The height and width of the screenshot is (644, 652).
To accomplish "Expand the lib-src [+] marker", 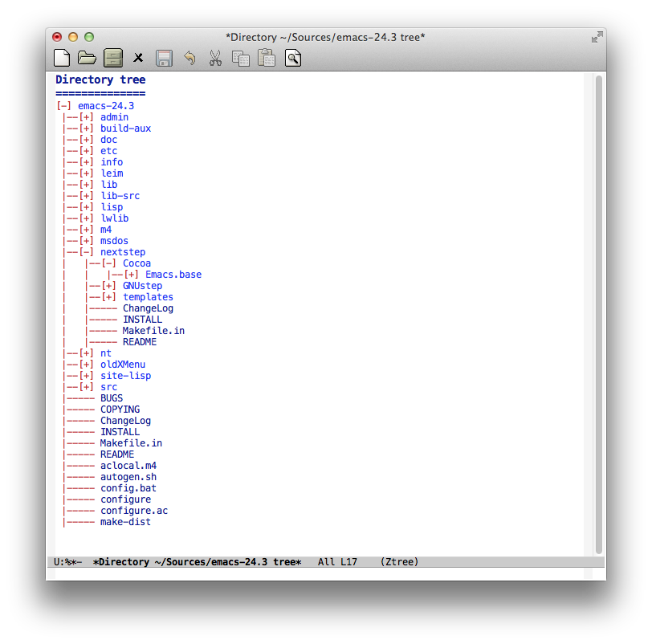I will coord(86,196).
